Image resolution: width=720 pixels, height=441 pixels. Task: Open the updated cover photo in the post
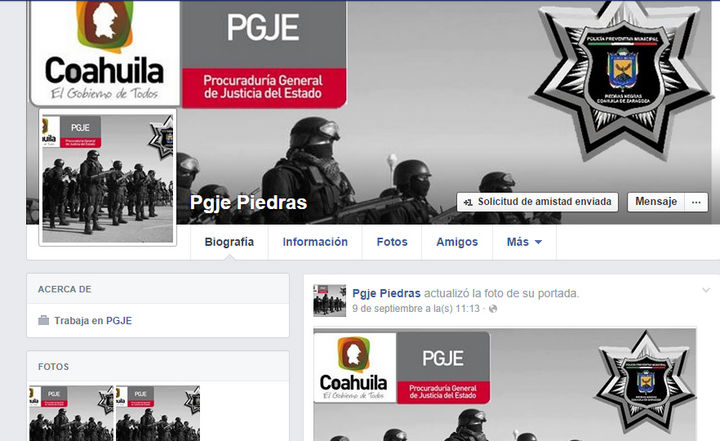(505, 384)
